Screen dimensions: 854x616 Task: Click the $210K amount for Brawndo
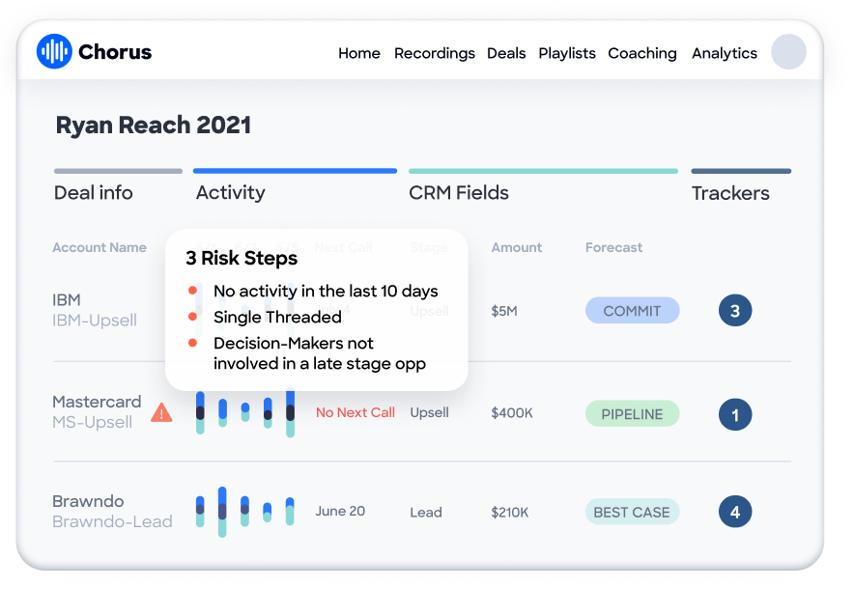[x=510, y=513]
